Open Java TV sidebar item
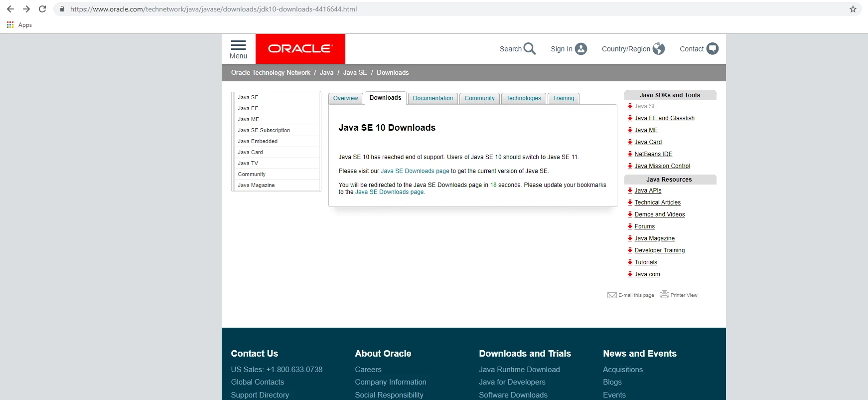 (x=277, y=163)
